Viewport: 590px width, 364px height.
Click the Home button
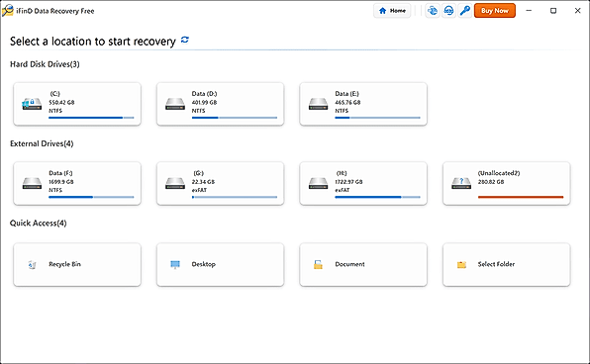click(392, 11)
